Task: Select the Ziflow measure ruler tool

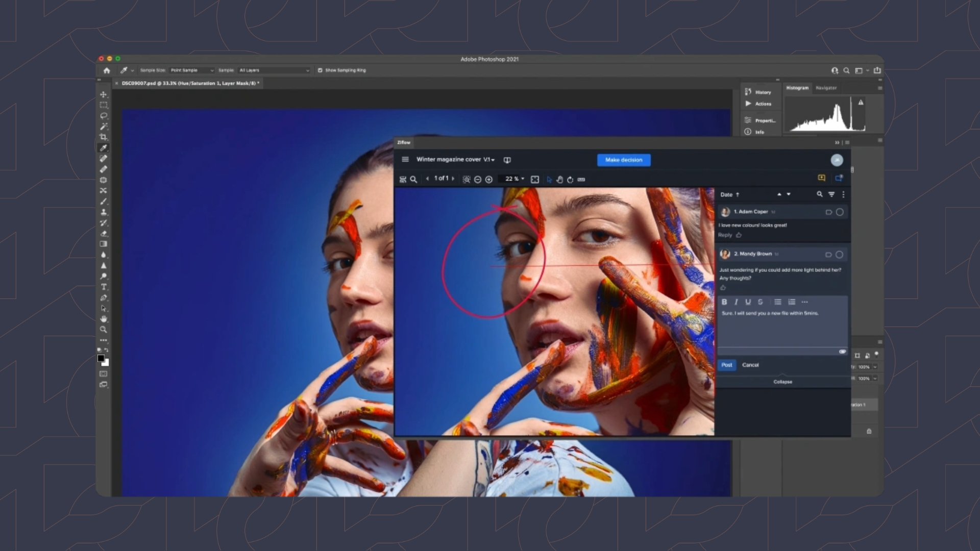Action: tap(581, 180)
